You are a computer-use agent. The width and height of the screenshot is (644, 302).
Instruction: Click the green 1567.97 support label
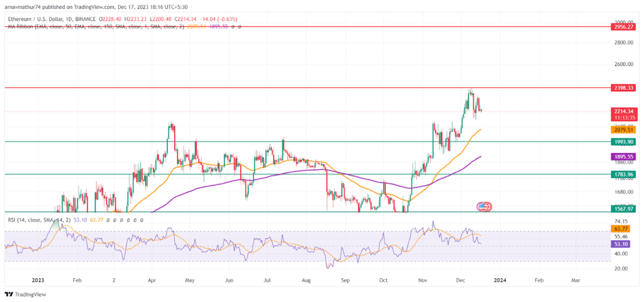coord(624,209)
